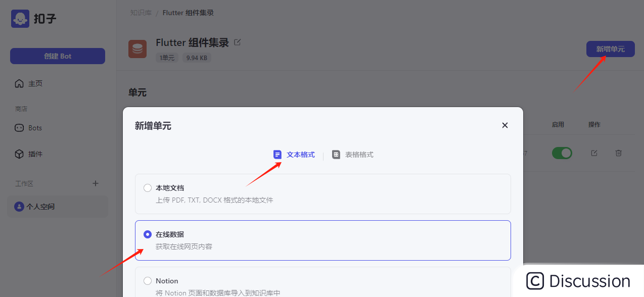Switch to the 文本格式 tab

[x=294, y=155]
